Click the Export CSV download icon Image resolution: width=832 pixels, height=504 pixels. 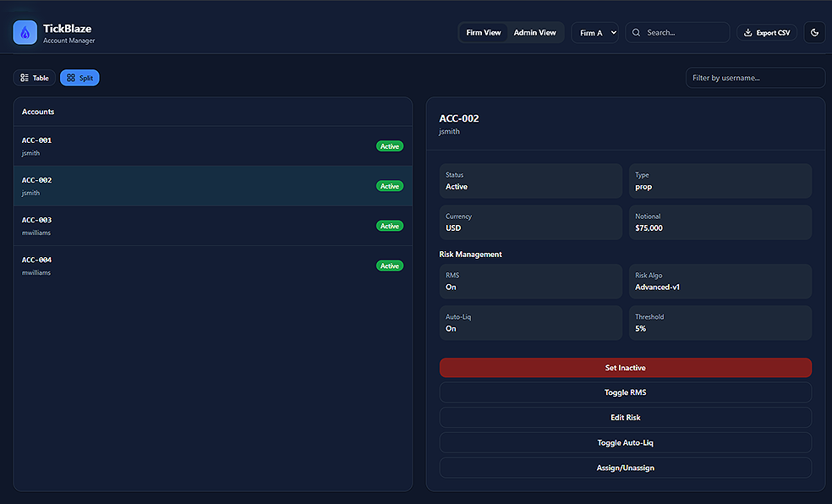(x=747, y=33)
